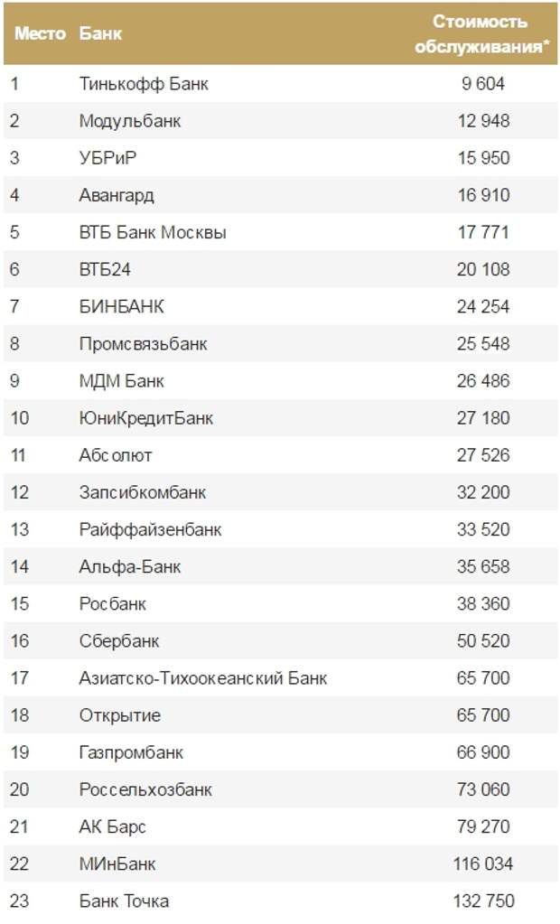Click the Сбербанк bank name
The image size is (560, 924).
tap(119, 640)
